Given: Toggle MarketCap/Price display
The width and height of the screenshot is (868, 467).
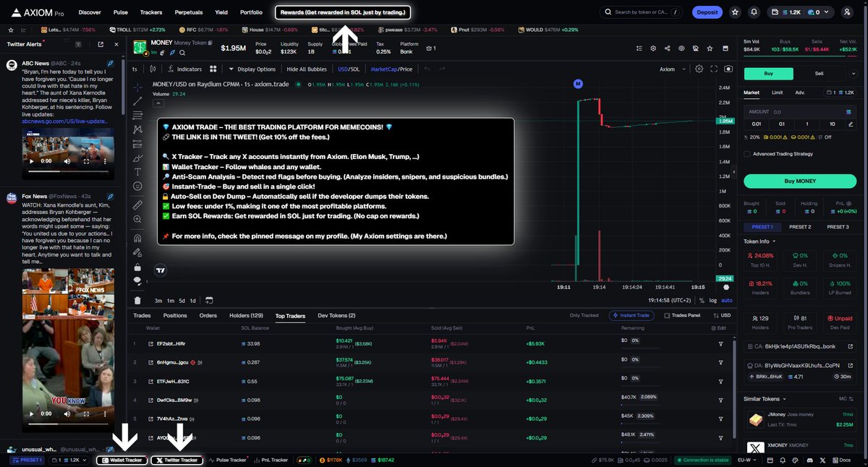Looking at the screenshot, I should [391, 69].
